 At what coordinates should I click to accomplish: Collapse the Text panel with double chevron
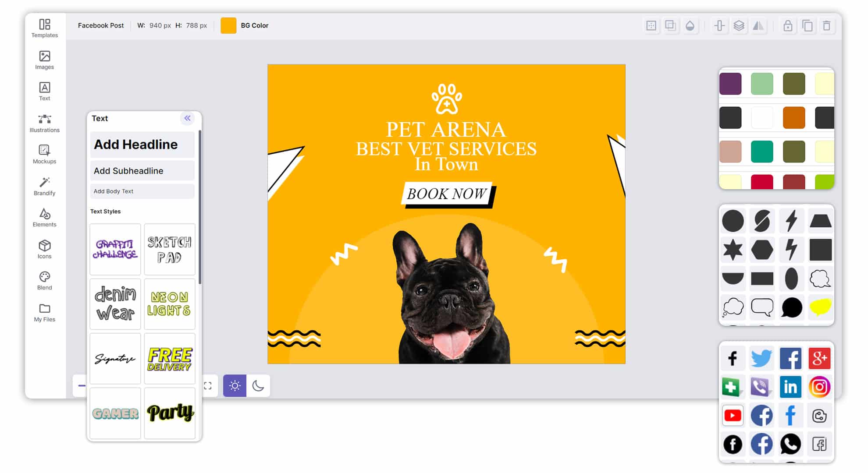(187, 118)
